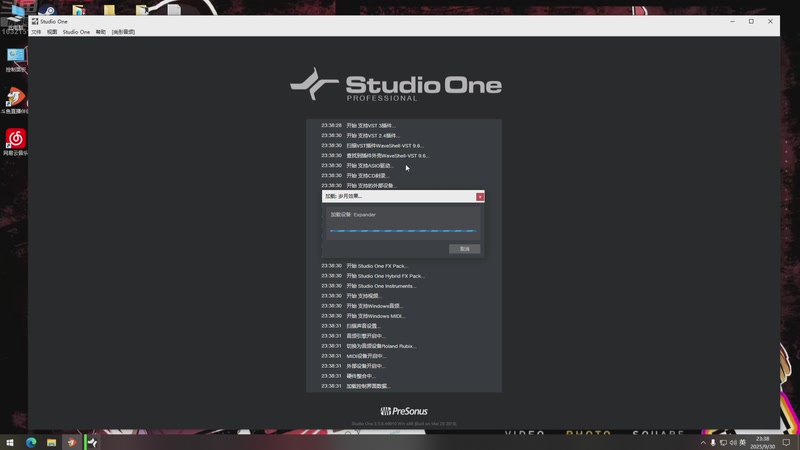
Task: Open the 文件 menu in Studio One
Action: pyautogui.click(x=36, y=32)
